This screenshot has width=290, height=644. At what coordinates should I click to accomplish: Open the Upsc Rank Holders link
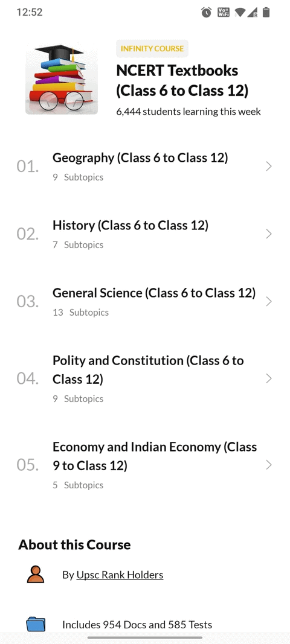[120, 575]
